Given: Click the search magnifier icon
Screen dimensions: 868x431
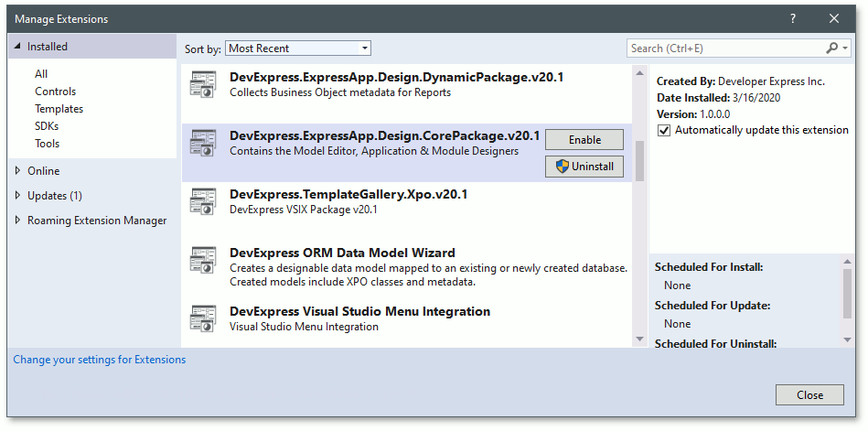Looking at the screenshot, I should tap(831, 48).
